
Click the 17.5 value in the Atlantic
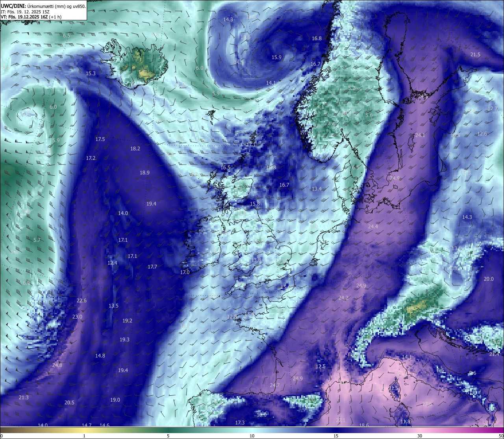[100, 139]
